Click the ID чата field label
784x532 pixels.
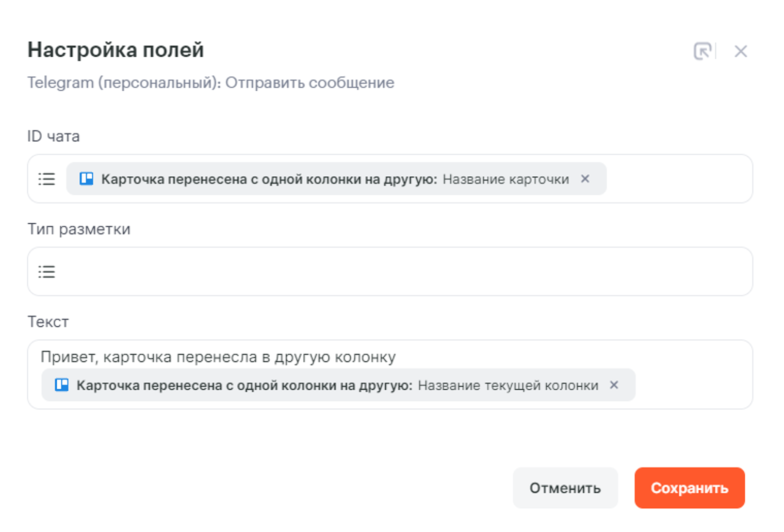tap(53, 136)
